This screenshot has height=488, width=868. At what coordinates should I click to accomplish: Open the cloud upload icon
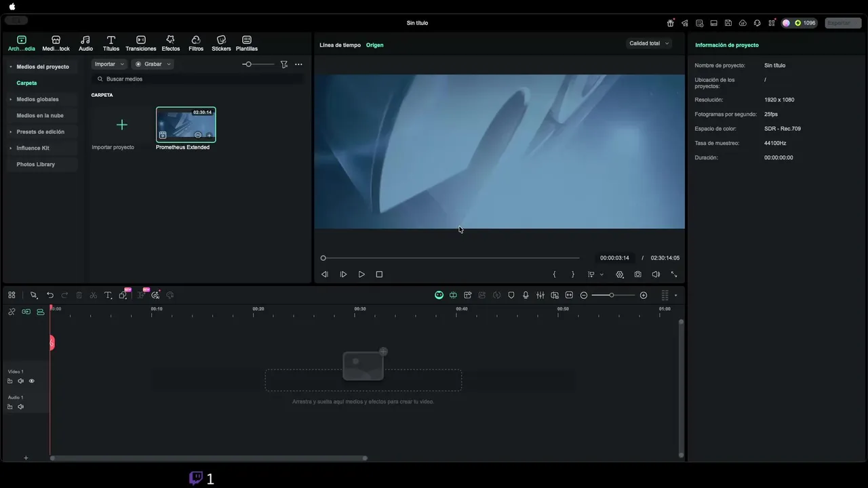(x=743, y=23)
